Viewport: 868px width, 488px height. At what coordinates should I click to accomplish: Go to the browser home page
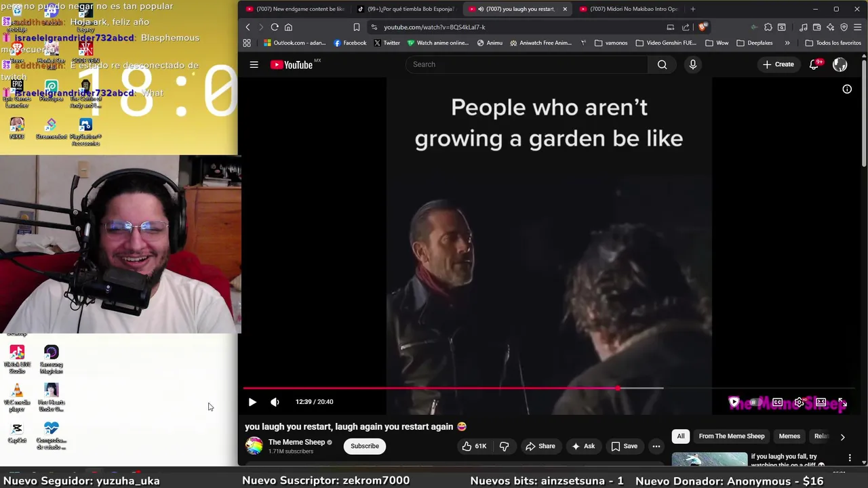(288, 27)
